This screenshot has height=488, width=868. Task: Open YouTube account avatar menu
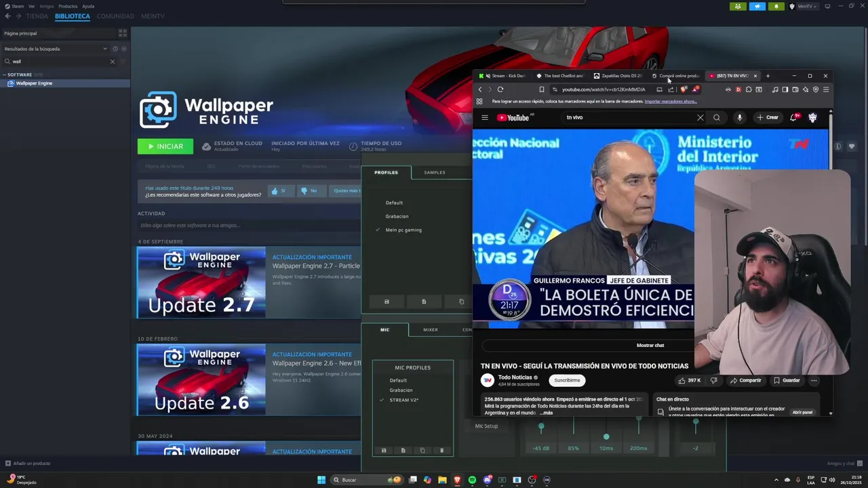812,117
